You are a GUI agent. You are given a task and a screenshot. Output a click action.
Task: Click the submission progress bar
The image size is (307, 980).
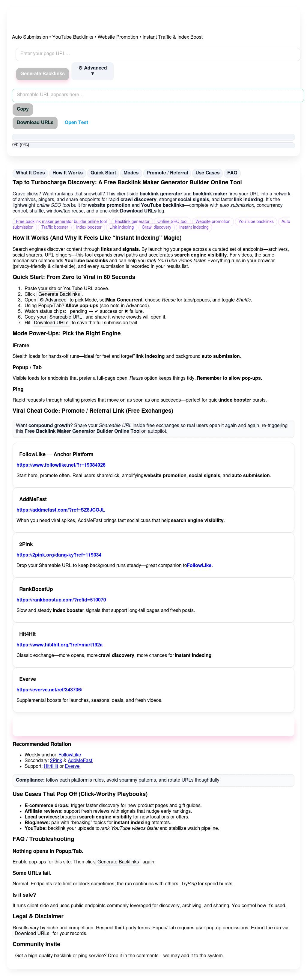tap(153, 137)
